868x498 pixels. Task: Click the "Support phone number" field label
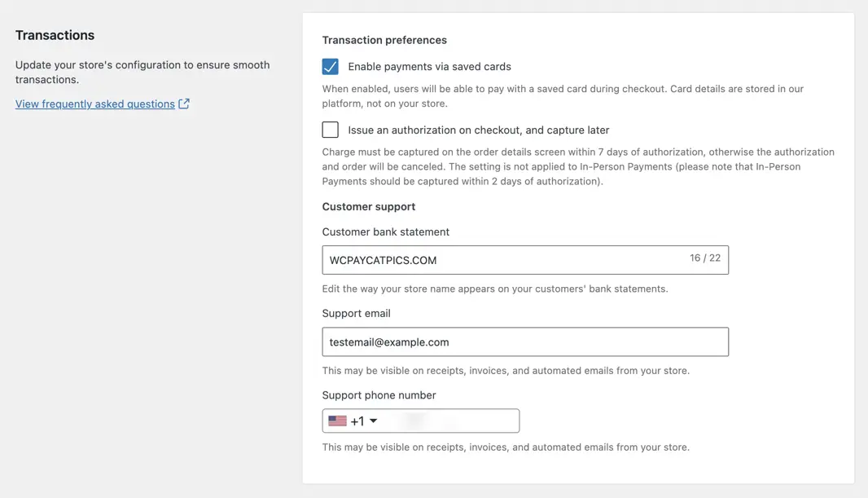[x=379, y=395]
